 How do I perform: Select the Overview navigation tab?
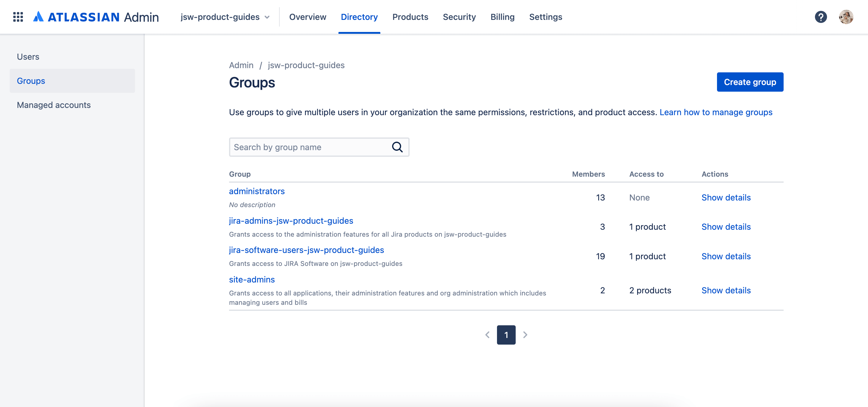(x=308, y=17)
